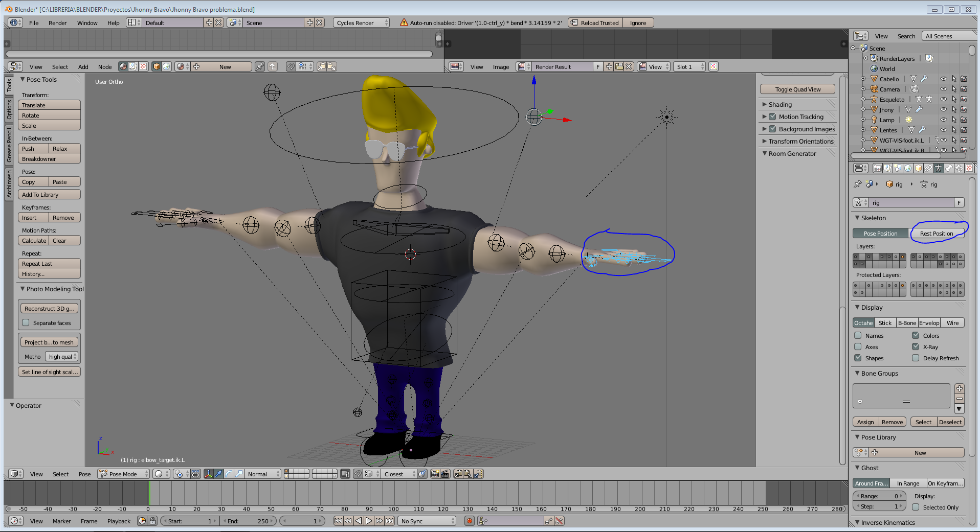Open the Window menu

[87, 22]
